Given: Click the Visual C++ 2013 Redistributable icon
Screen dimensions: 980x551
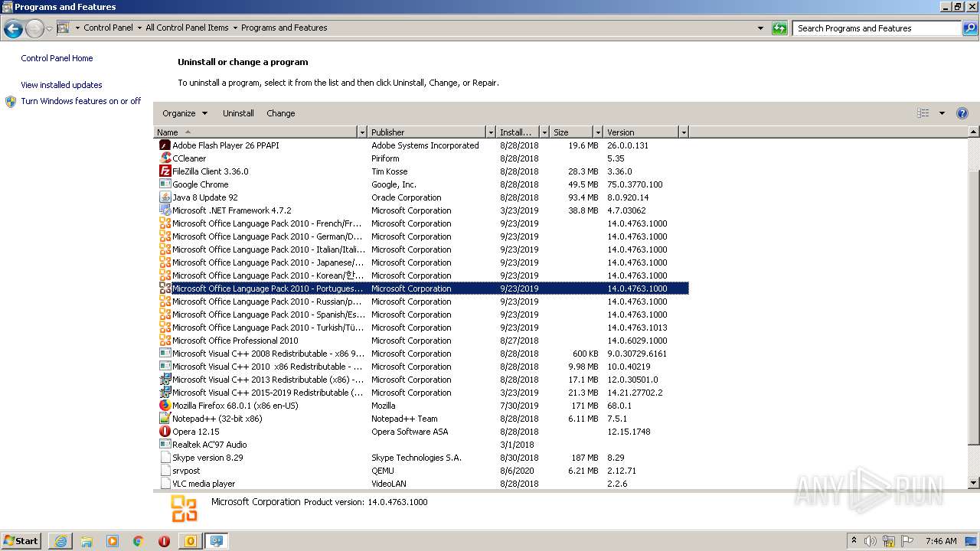Looking at the screenshot, I should coord(165,380).
